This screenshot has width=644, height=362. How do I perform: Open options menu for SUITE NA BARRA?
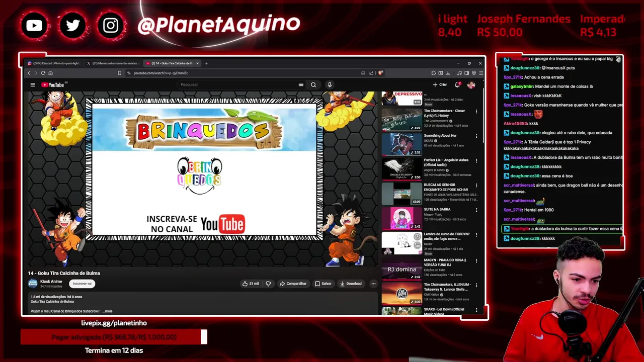(x=476, y=210)
